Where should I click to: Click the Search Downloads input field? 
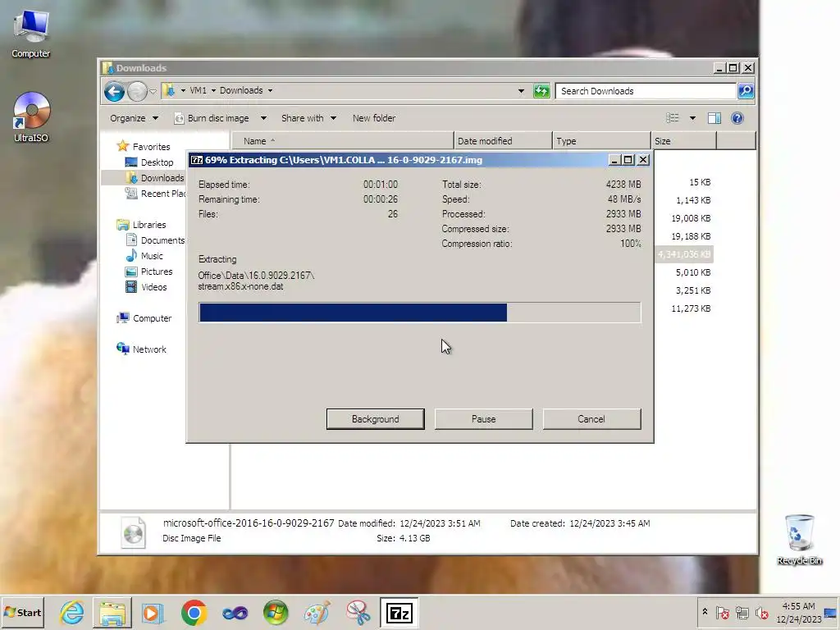[x=646, y=91]
